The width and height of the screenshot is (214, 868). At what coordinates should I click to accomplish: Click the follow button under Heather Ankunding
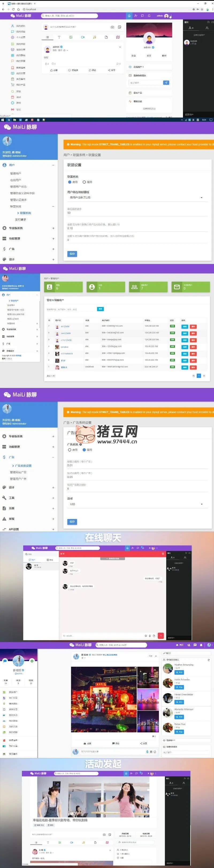[x=179, y=672]
